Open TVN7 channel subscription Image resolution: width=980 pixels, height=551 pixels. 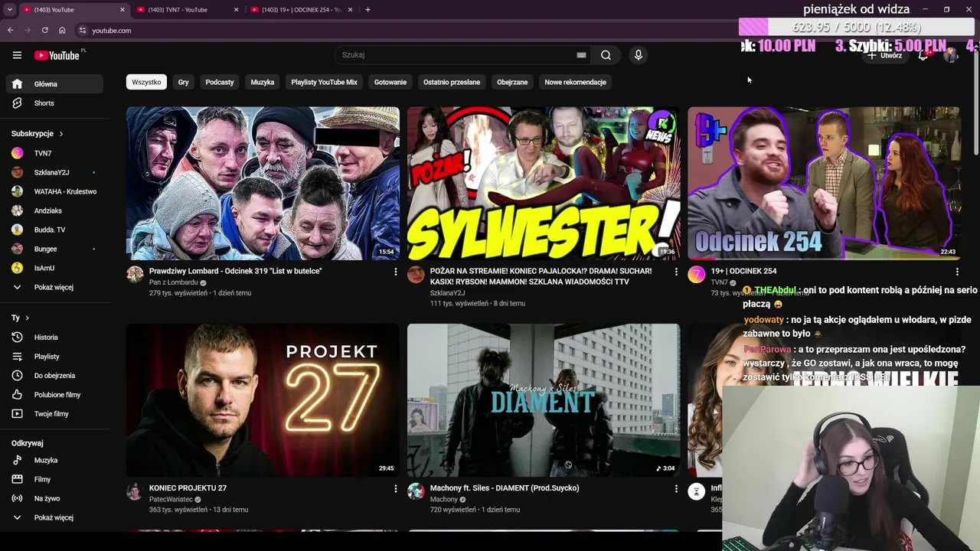[54, 153]
